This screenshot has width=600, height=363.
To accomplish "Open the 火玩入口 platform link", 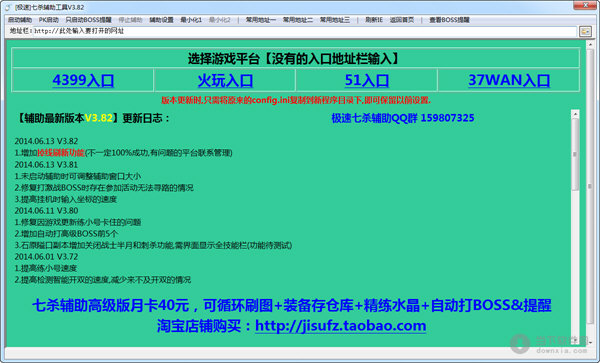I will (x=225, y=80).
